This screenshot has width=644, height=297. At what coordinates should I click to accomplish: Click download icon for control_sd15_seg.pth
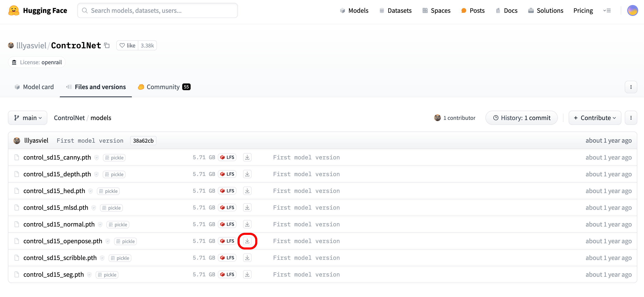247,274
